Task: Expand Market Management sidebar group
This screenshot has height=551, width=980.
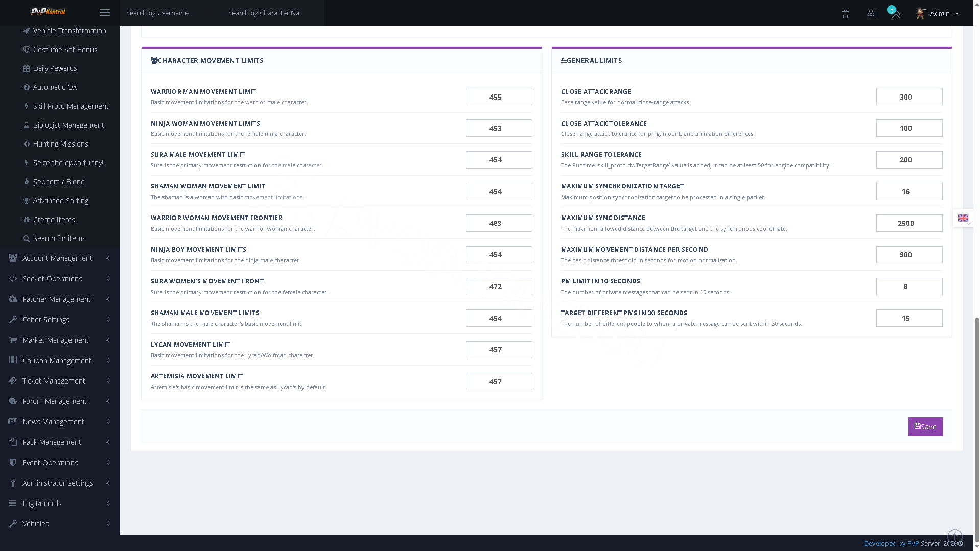Action: pos(60,340)
